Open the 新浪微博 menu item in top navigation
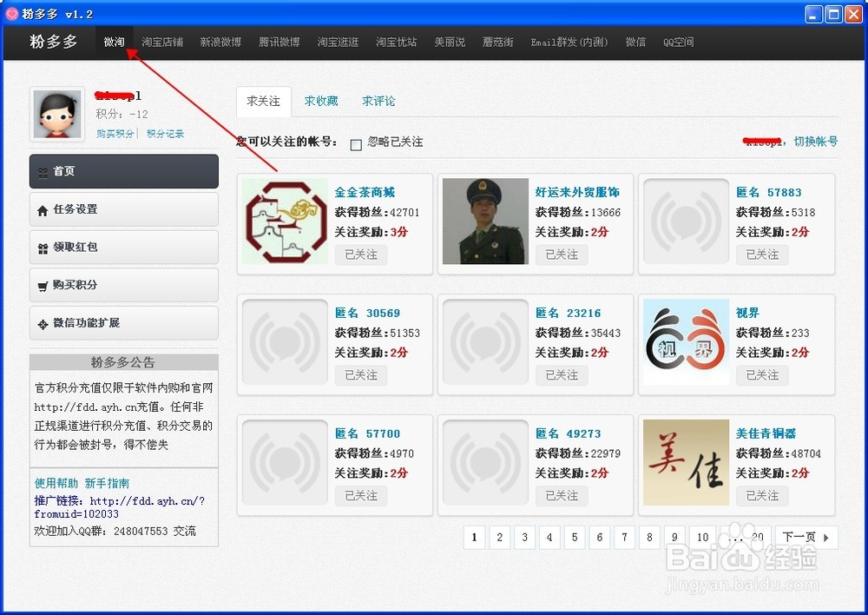This screenshot has height=615, width=868. click(x=221, y=42)
